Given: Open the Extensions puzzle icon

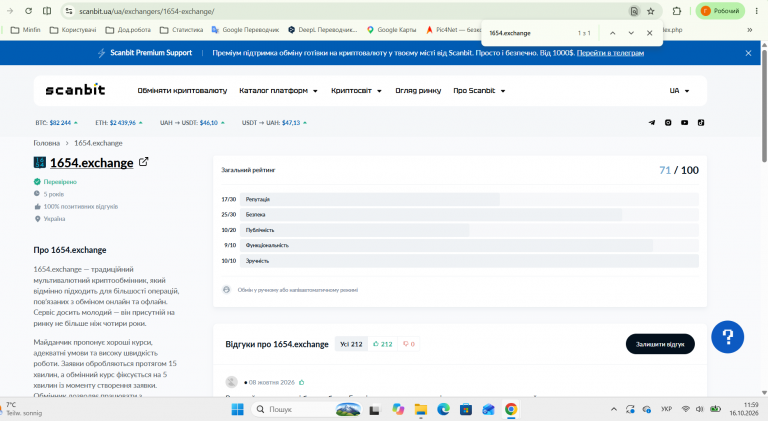Looking at the screenshot, I should (677, 11).
